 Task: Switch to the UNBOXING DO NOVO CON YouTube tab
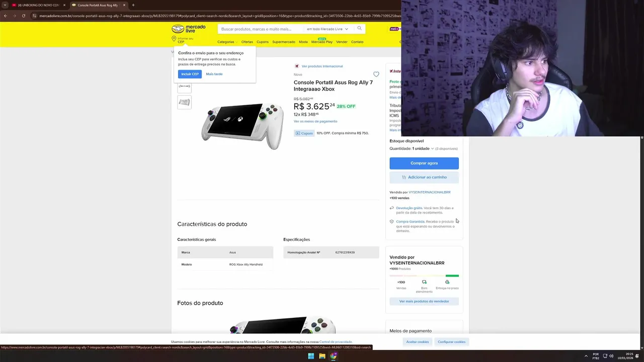(x=39, y=5)
